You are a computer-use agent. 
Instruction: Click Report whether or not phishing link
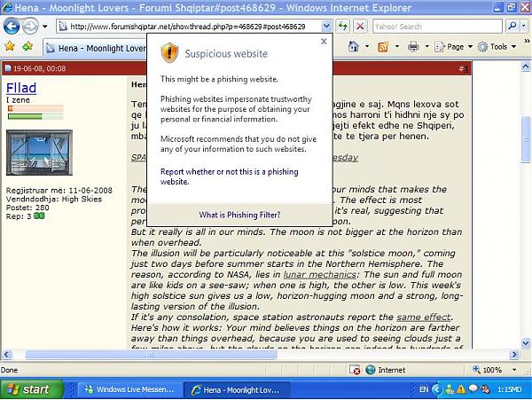point(229,176)
